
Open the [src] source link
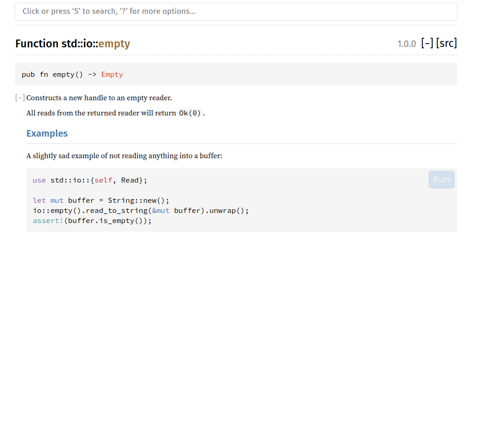coord(446,43)
